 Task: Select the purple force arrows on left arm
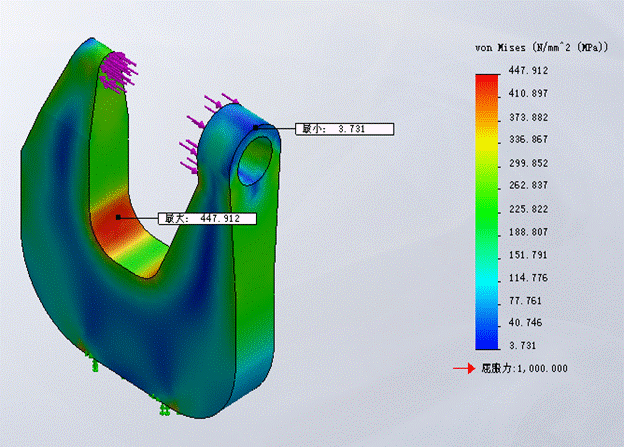pyautogui.click(x=122, y=72)
